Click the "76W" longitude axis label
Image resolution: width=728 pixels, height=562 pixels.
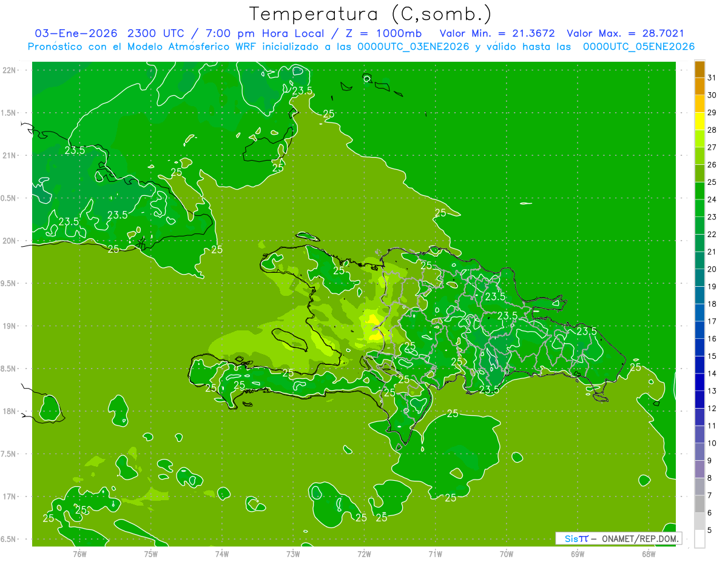(79, 554)
